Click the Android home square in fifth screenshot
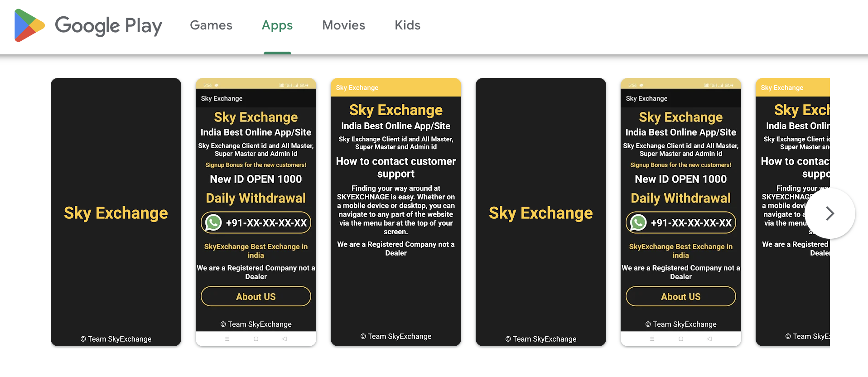Screen dimensions: 868x377 [x=681, y=339]
